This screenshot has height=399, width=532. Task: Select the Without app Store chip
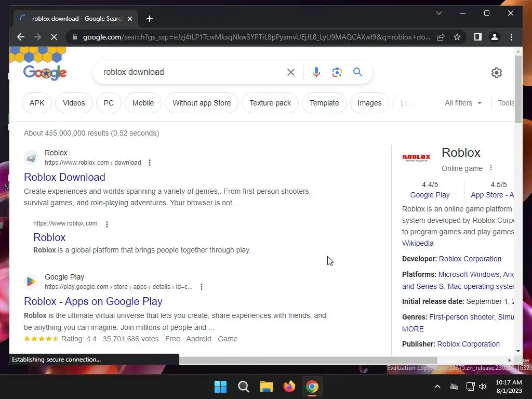pos(202,103)
